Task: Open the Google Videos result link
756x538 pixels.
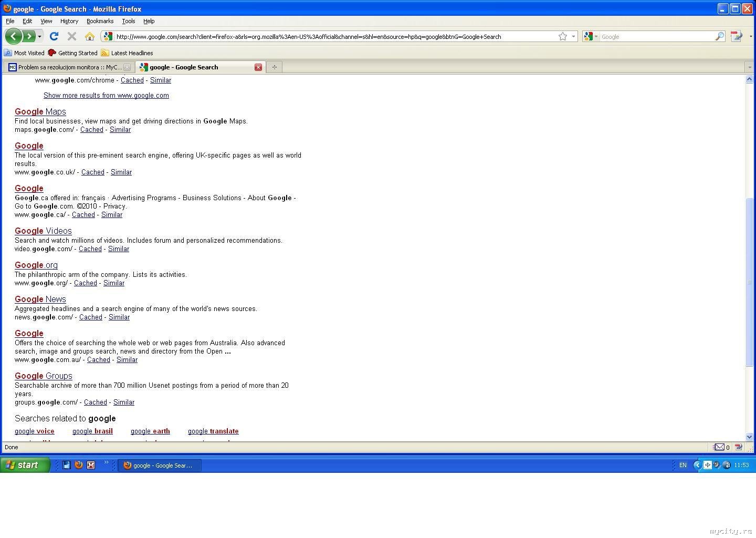Action: coord(43,231)
